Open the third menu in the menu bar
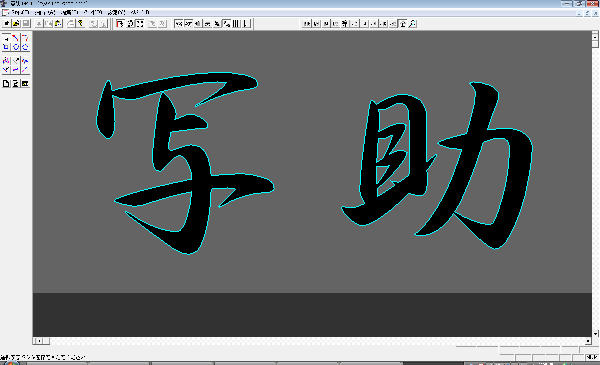 (70, 13)
